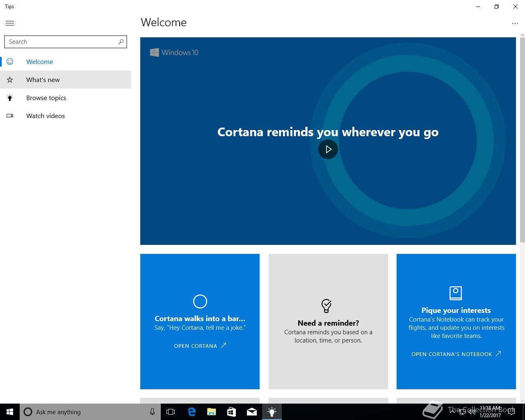Screen dimensions: 525x420
Task: Click the search magnifier icon
Action: click(x=121, y=42)
